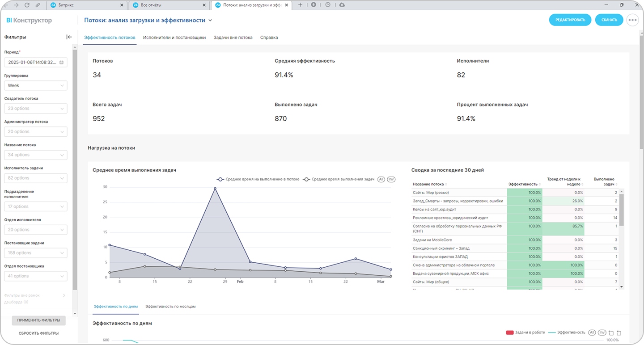Screen dimensions: 644x345
Task: Open the three-dots more options menu
Action: tap(632, 20)
